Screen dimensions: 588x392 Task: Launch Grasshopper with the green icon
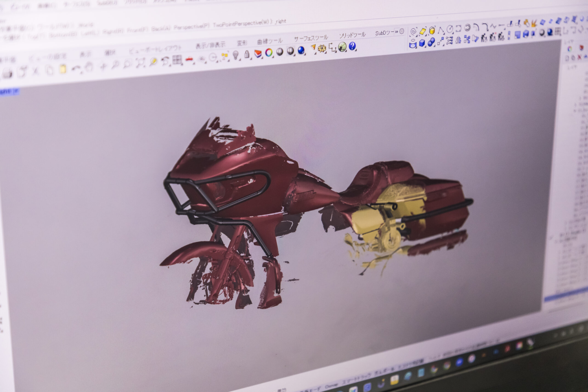pyautogui.click(x=342, y=47)
